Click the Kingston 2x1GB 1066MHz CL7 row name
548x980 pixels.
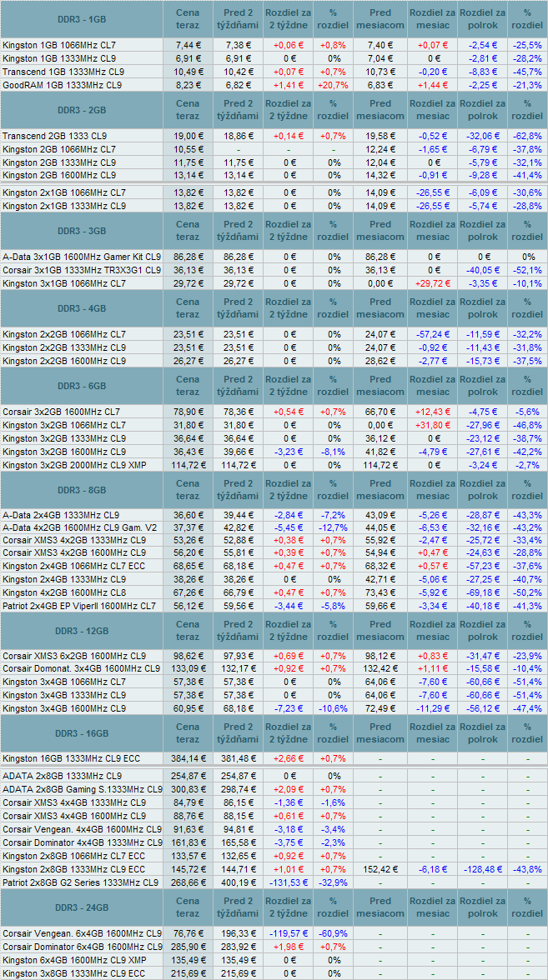pyautogui.click(x=64, y=192)
